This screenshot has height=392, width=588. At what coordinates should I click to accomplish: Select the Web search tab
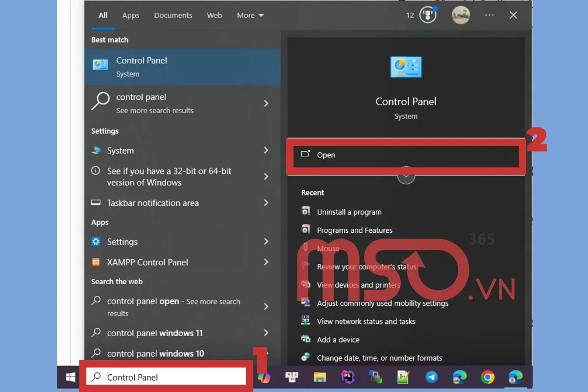coord(214,15)
